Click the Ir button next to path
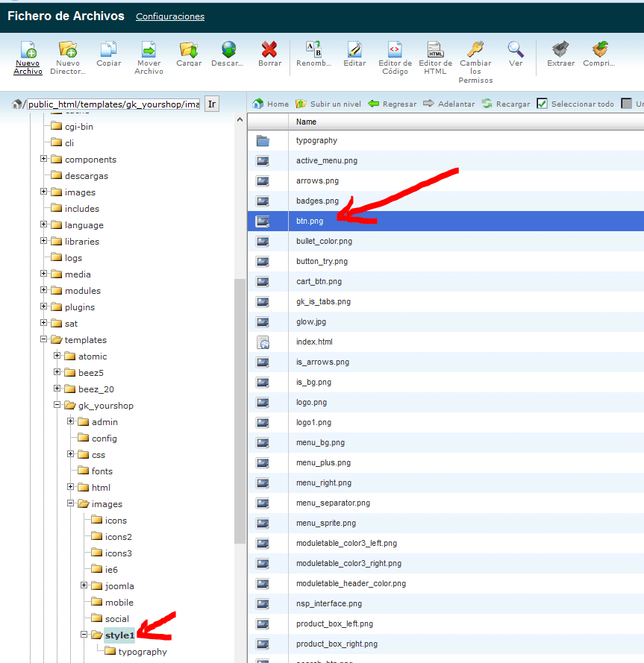The width and height of the screenshot is (644, 663). (212, 104)
